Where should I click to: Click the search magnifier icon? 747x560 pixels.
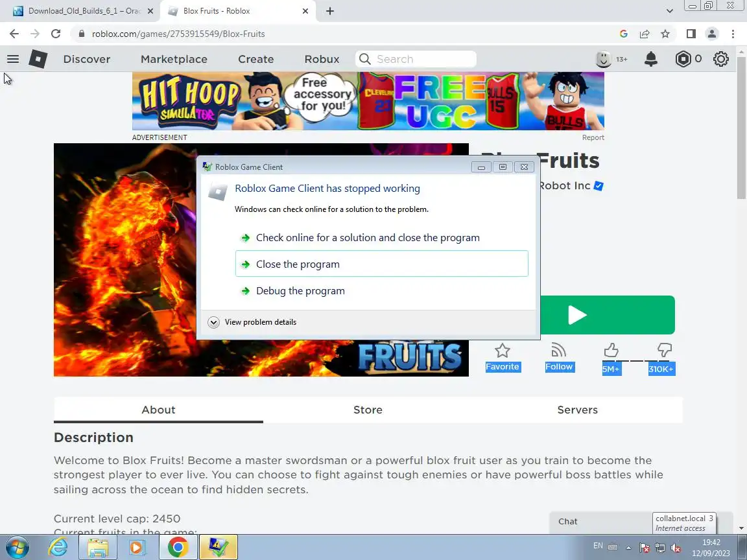click(x=365, y=59)
